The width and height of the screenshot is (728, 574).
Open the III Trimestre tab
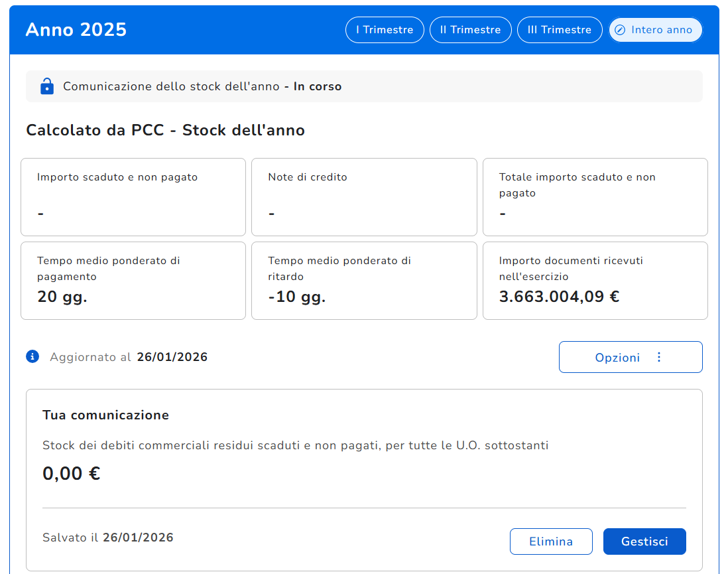coord(559,30)
